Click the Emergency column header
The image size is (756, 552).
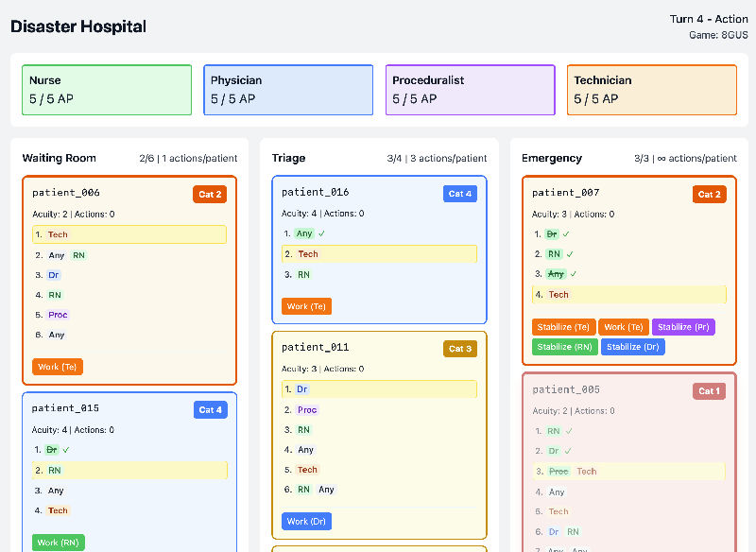(552, 158)
